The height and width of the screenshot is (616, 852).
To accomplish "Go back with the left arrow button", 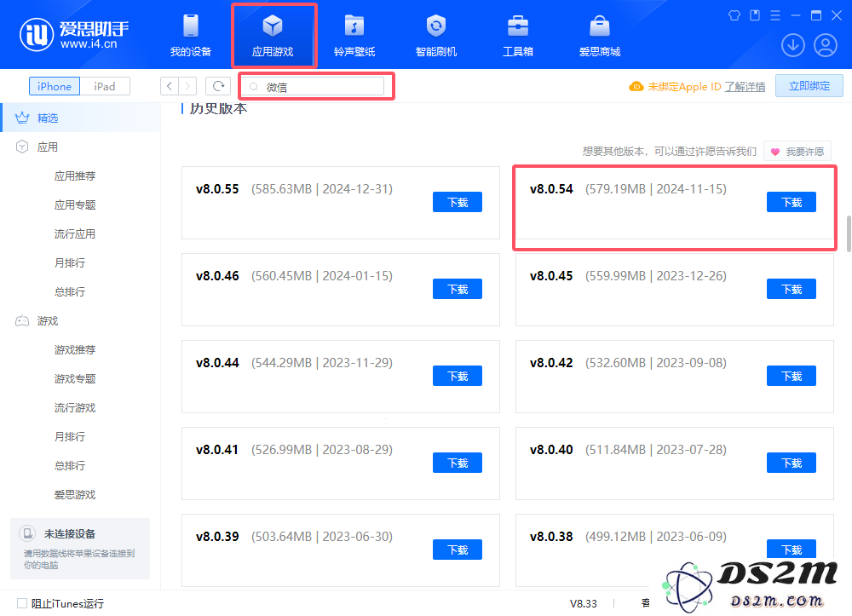I will coord(170,86).
